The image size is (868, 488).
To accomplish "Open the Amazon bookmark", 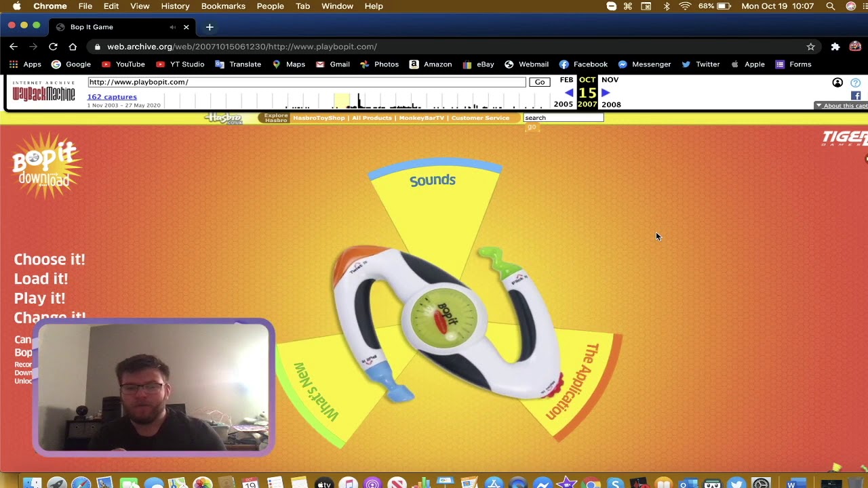I will tap(431, 64).
